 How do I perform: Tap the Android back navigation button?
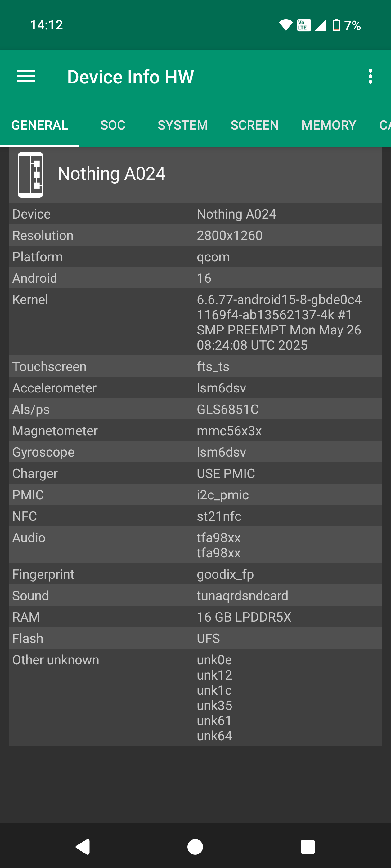(83, 846)
